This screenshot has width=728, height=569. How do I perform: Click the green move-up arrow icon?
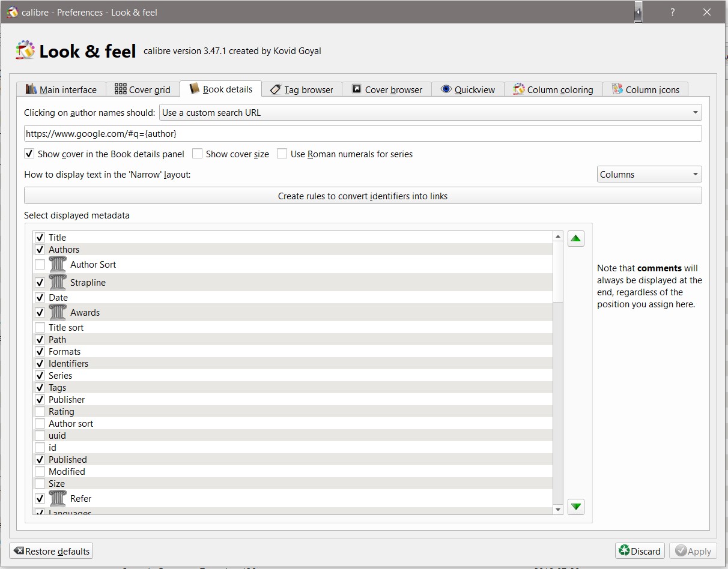coord(575,239)
